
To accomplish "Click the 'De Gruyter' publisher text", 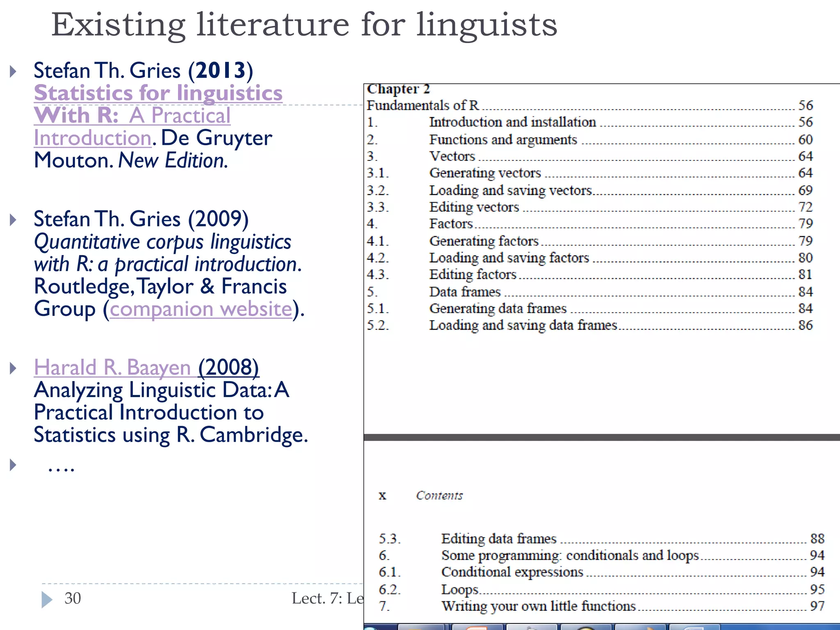I will [217, 138].
